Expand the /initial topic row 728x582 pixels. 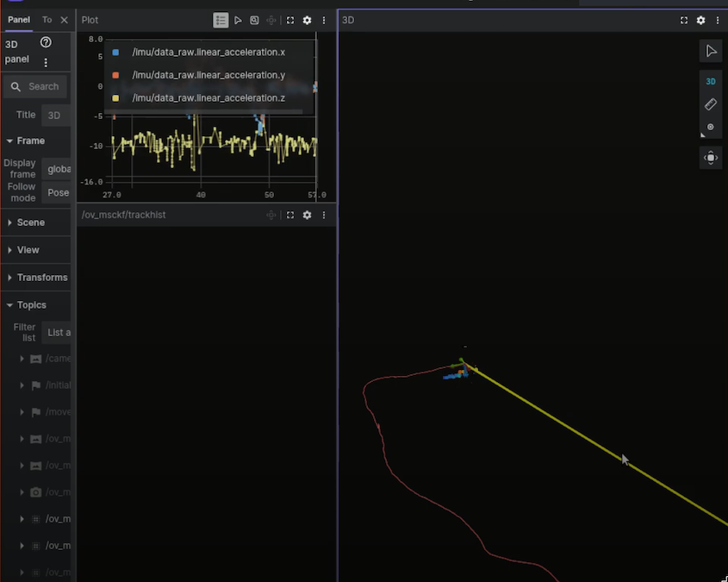[x=22, y=385]
